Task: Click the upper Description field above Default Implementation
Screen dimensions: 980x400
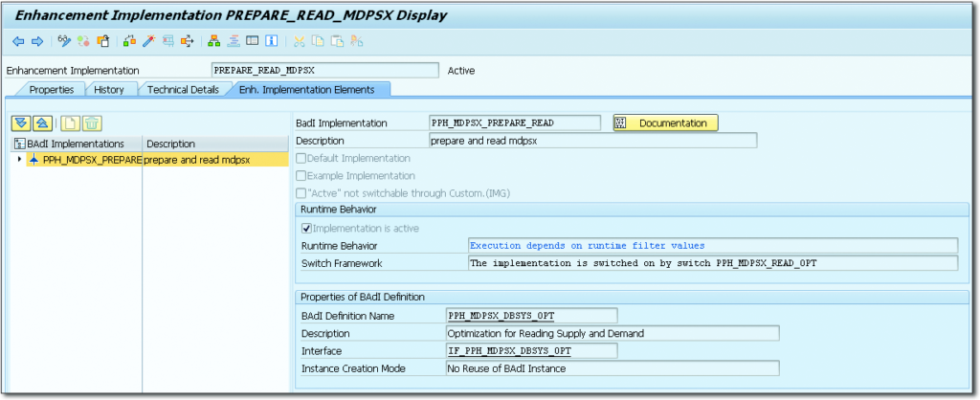Action: tap(593, 140)
